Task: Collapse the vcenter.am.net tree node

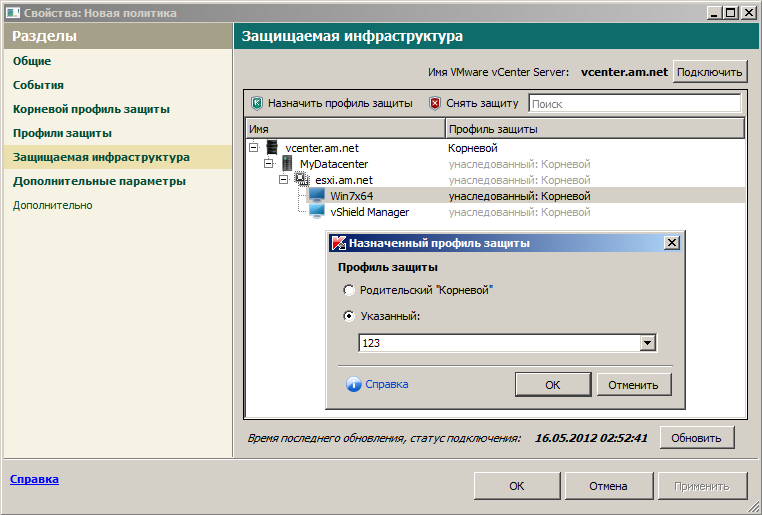Action: click(254, 147)
